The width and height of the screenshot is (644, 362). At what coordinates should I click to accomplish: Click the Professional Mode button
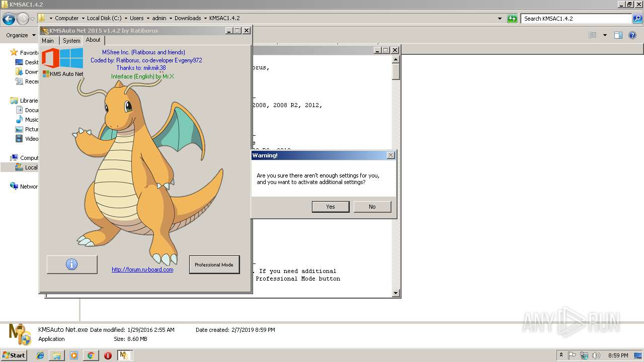pos(214,265)
